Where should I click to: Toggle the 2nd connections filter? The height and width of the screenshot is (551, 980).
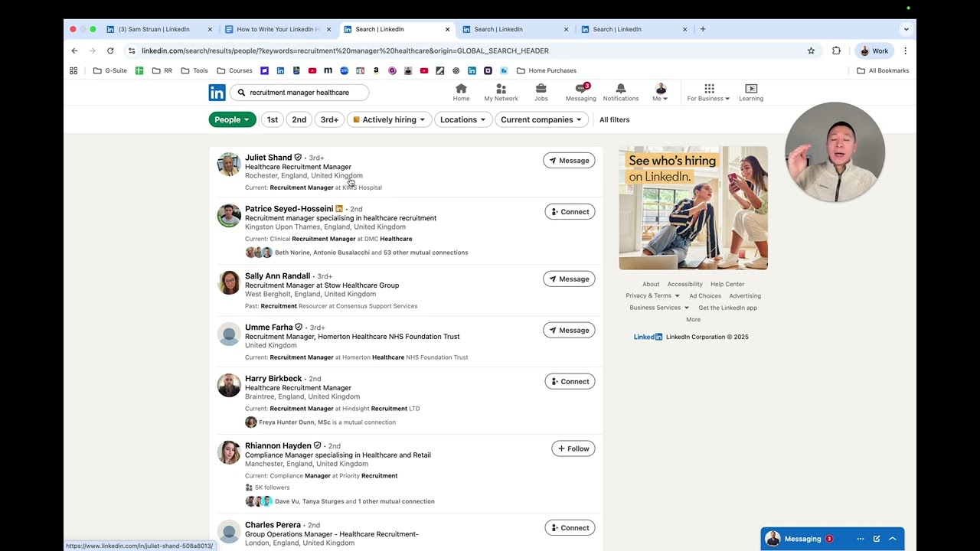[x=299, y=119]
